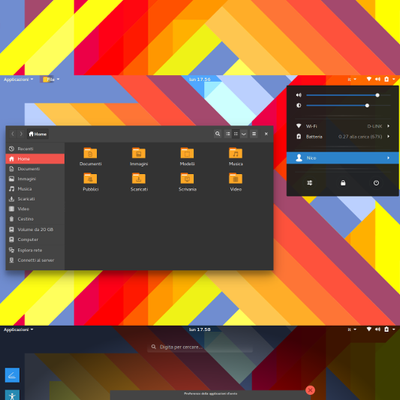Screen dimensions: 400x400
Task: Expand the Wi-Fi D-LINK submenu
Action: pos(343,126)
